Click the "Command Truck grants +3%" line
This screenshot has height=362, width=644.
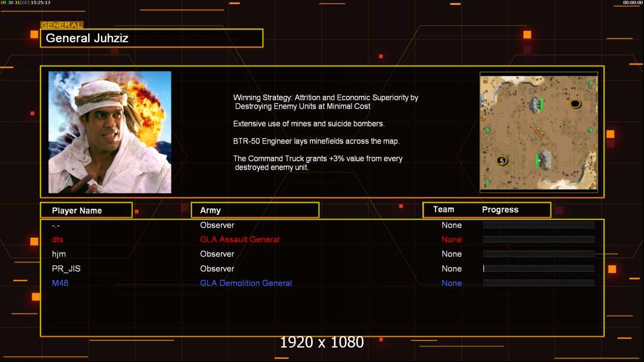[318, 163]
